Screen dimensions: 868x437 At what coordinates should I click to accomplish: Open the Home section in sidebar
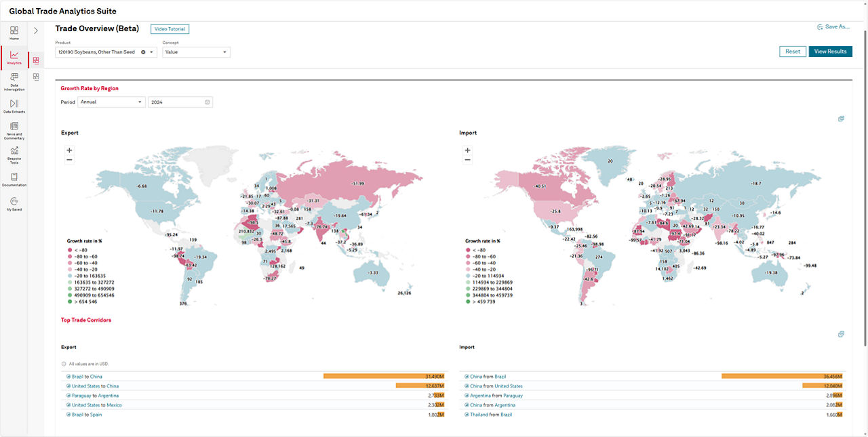point(14,33)
